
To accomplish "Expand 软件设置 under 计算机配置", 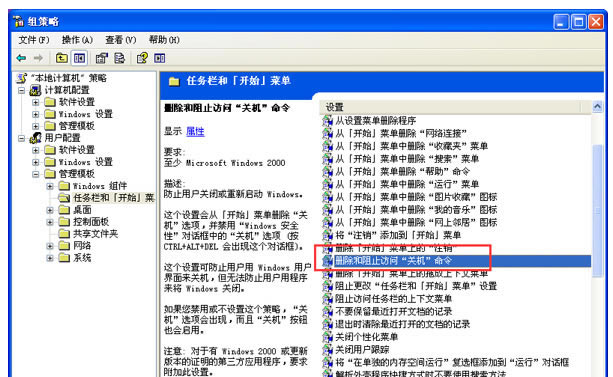I will (36, 102).
